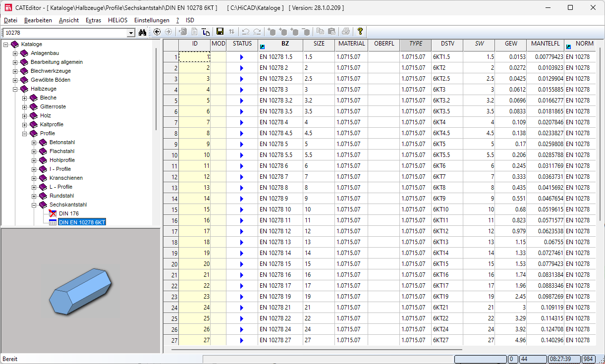Click the sort arrows toolbar icon

pyautogui.click(x=231, y=32)
